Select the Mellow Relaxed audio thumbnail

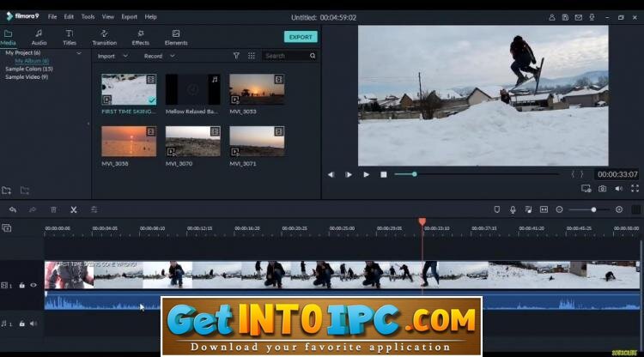[x=192, y=89]
